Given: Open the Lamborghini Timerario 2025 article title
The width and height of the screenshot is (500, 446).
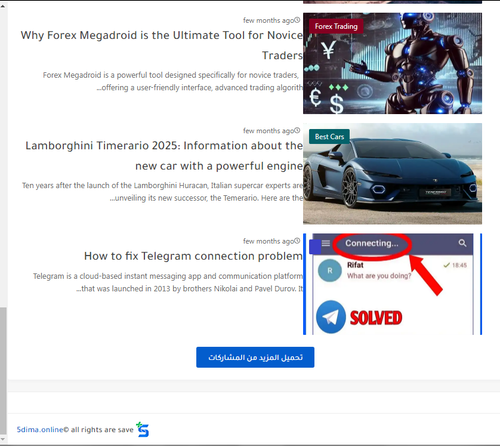Looking at the screenshot, I should (x=164, y=155).
